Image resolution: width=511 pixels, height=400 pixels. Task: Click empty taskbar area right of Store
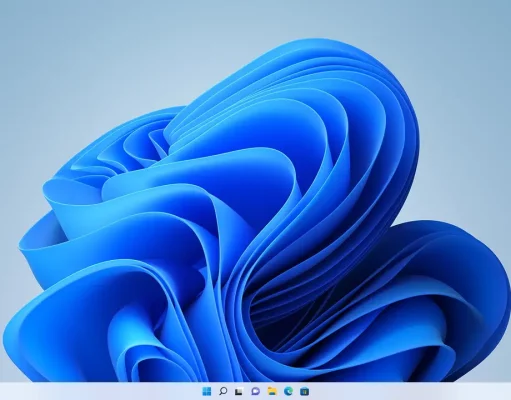[410, 391]
